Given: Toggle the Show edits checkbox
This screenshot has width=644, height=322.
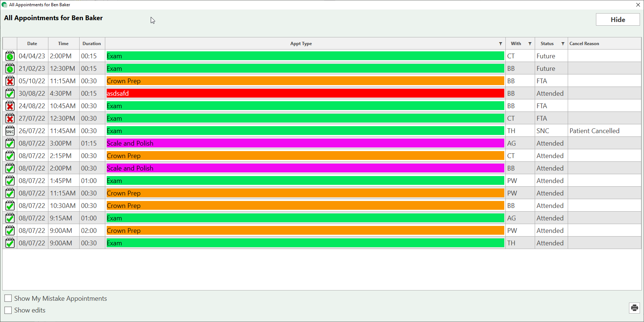Looking at the screenshot, I should [8, 310].
